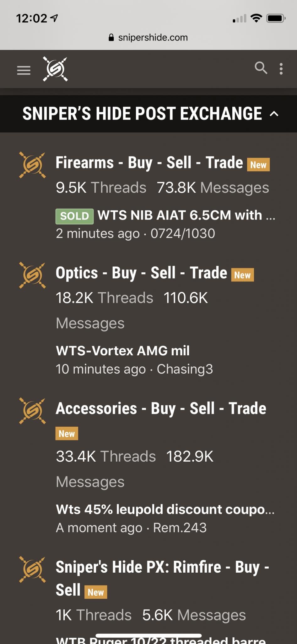View user profile Chasing3
This screenshot has width=297, height=644.
tap(185, 369)
